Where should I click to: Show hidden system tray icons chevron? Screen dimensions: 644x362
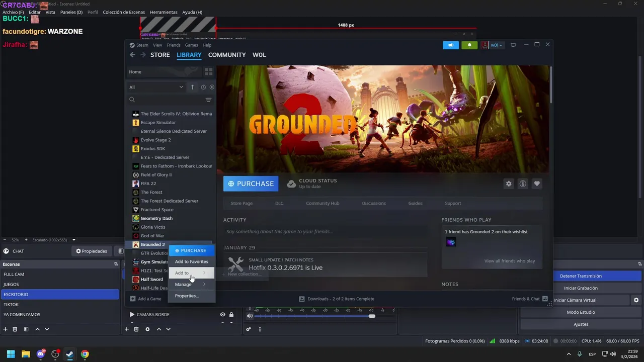tap(569, 354)
